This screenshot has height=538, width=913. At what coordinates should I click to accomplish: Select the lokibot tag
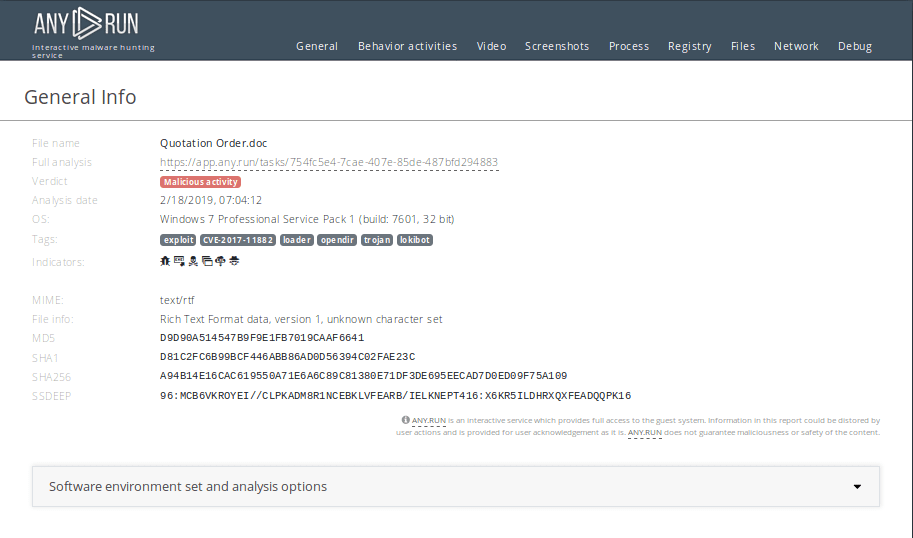click(415, 240)
